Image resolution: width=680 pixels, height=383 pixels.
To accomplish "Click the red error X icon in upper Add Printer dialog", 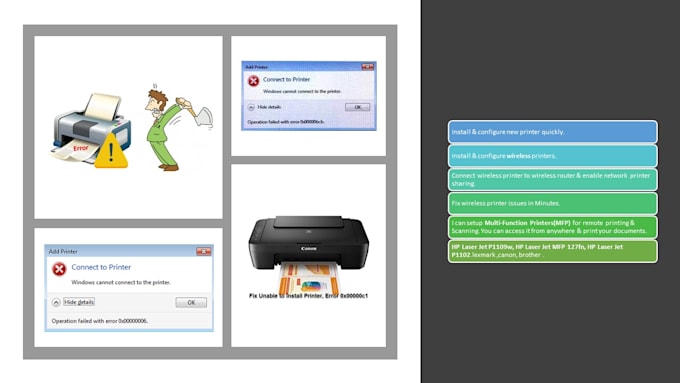I will pos(253,81).
